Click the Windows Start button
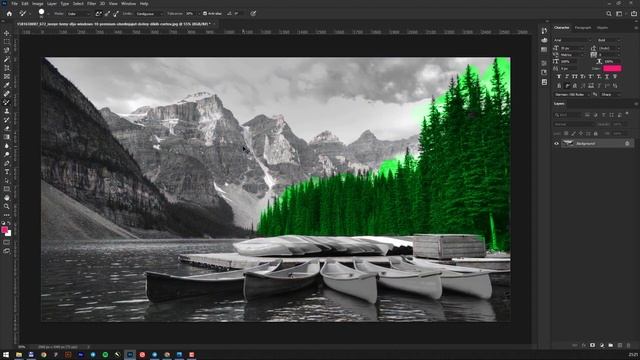 (6, 355)
